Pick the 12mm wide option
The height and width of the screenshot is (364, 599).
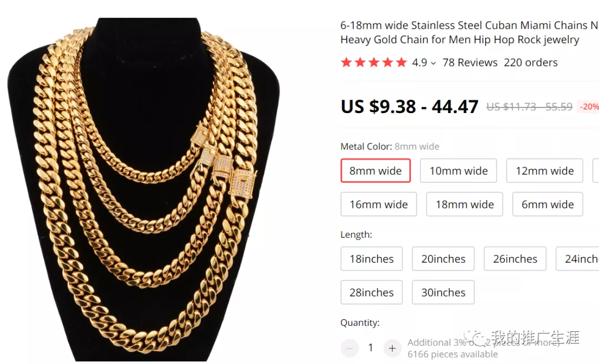click(x=545, y=171)
